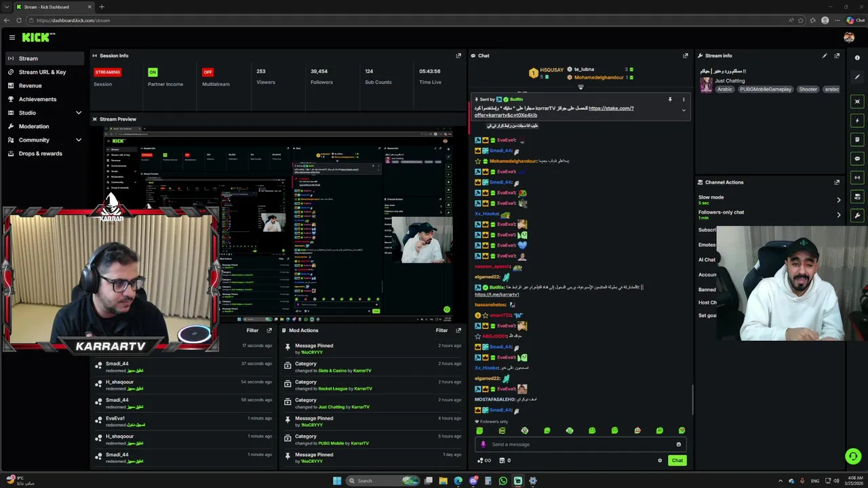Screen dimensions: 868x488
Task: Pop out the Chat panel
Action: coord(685,56)
